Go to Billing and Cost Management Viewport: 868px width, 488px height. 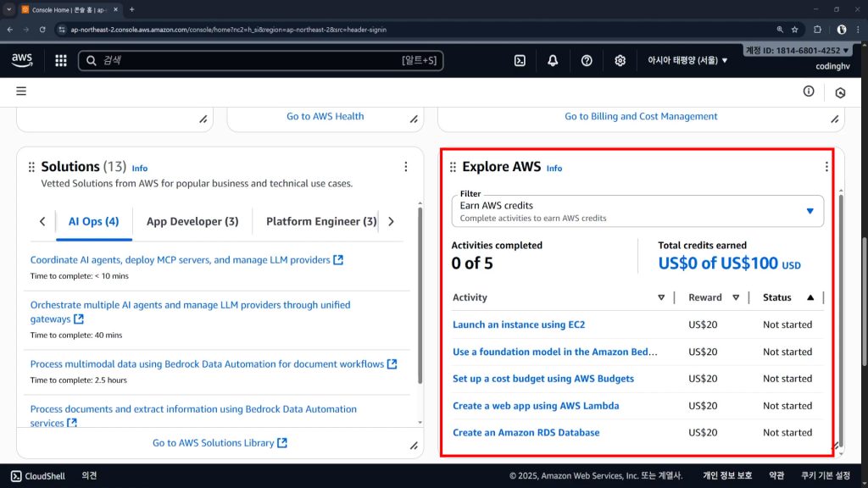pyautogui.click(x=641, y=116)
